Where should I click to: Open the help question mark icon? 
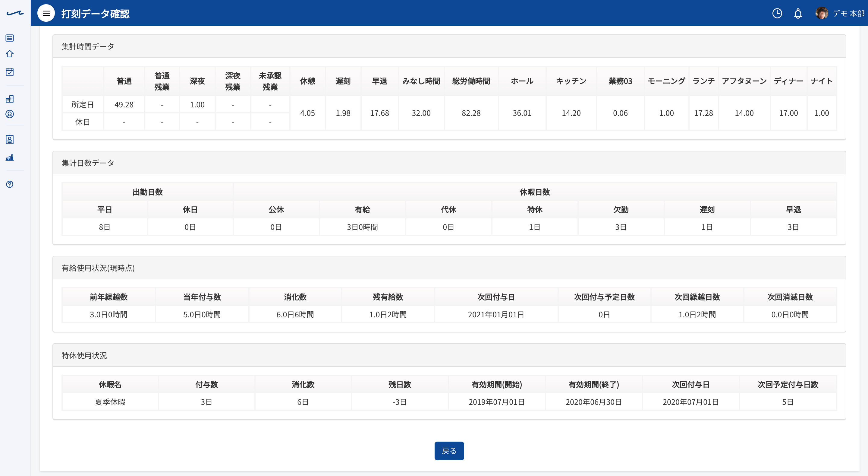pyautogui.click(x=10, y=184)
